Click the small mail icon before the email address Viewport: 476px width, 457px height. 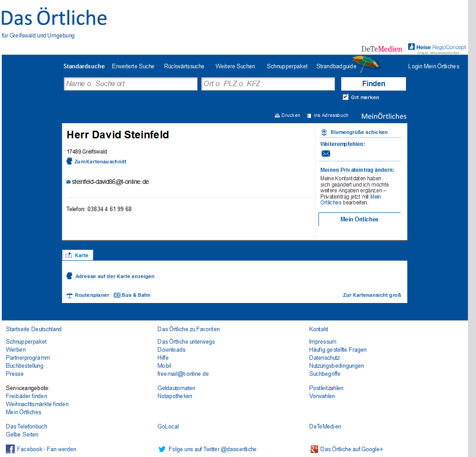click(x=68, y=182)
